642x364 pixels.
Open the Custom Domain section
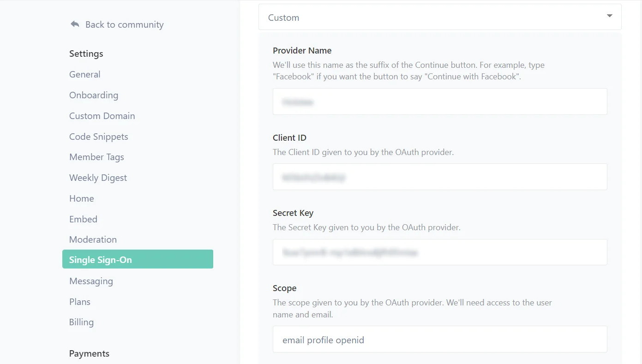click(102, 116)
